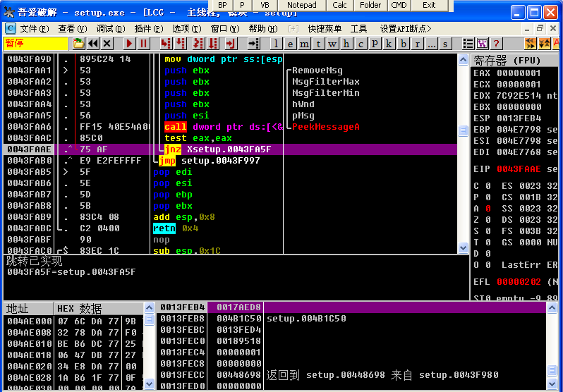This screenshot has width=563, height=392.
Task: Show References with the r button
Action: pyautogui.click(x=417, y=44)
